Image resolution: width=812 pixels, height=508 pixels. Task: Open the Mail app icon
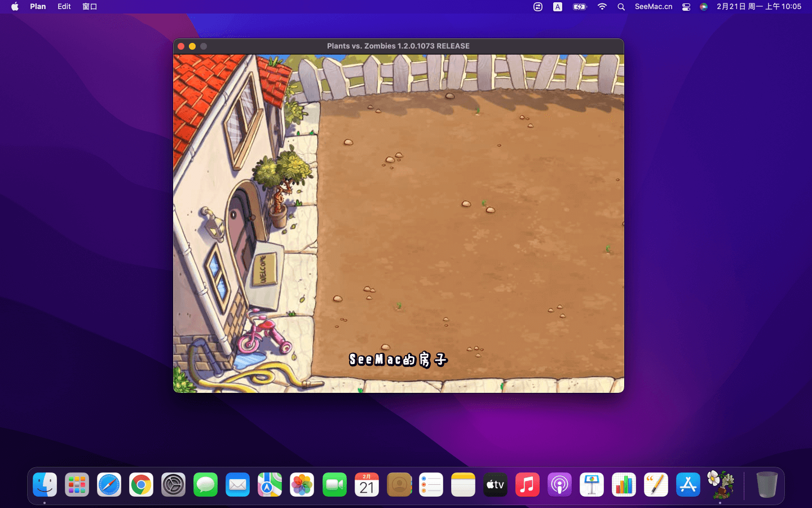click(237, 485)
